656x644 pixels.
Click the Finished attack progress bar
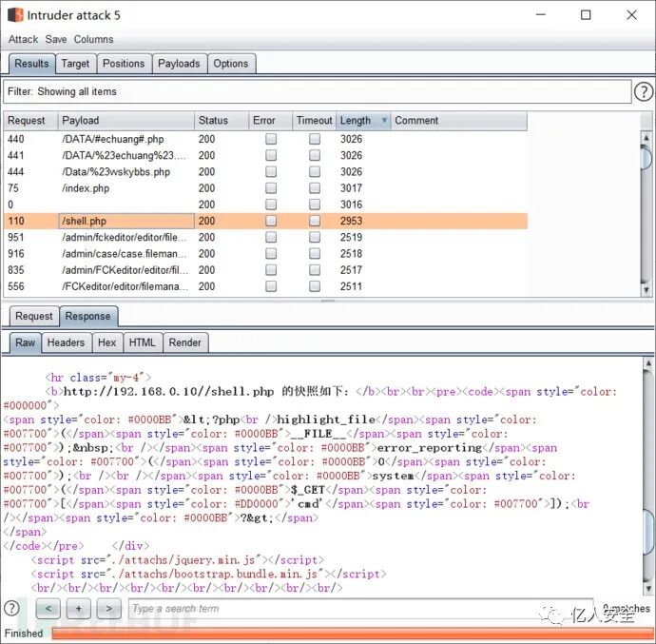pos(352,634)
